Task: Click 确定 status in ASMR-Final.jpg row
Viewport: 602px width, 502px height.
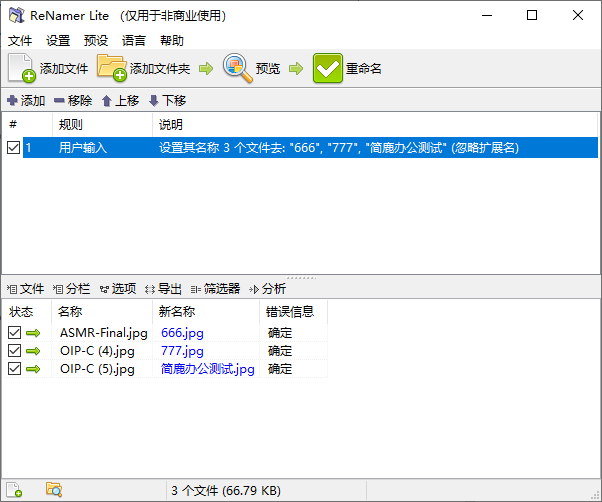Action: click(x=280, y=333)
